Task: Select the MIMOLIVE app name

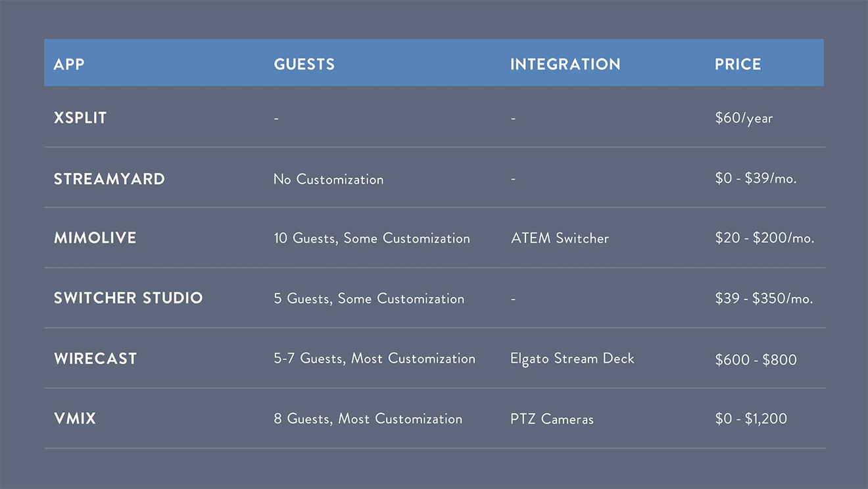Action: point(95,238)
